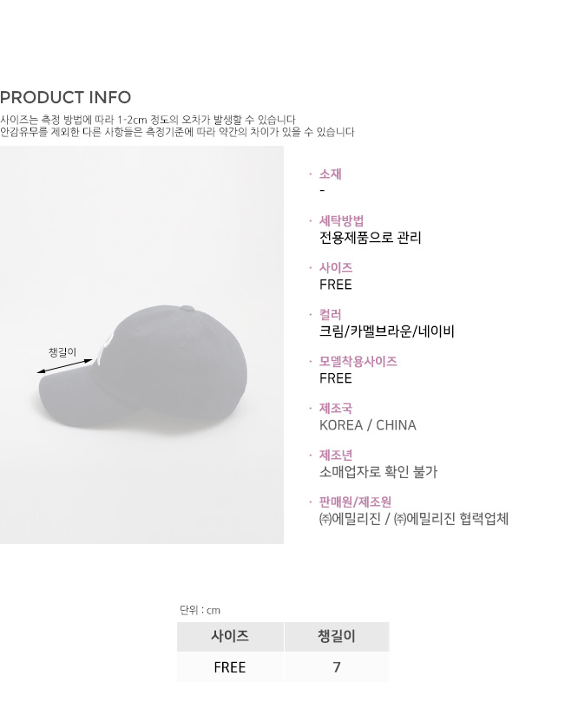Click the 모델착용사이즈 label

(358, 361)
